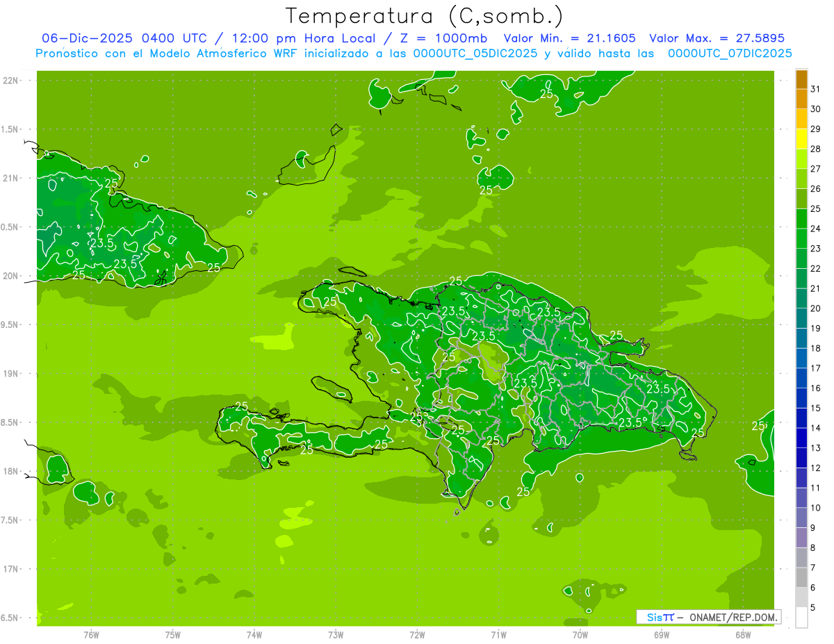Select initialization time "0000UTC_05DIC2025"
Image resolution: width=834 pixels, height=644 pixels.
475,53
